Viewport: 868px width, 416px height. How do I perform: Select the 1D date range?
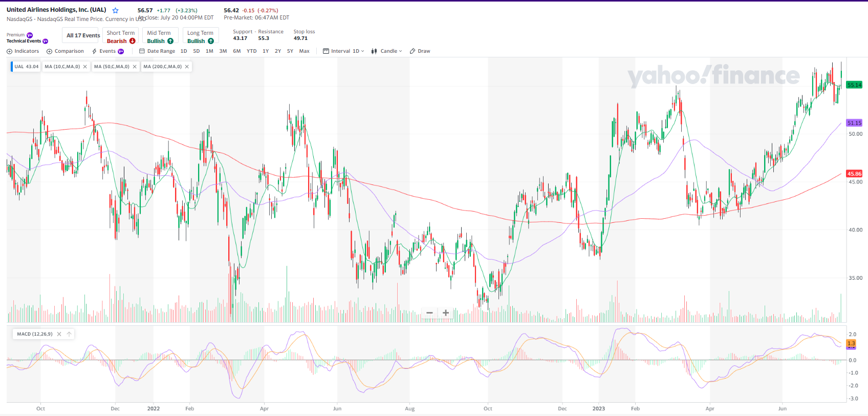pyautogui.click(x=184, y=51)
